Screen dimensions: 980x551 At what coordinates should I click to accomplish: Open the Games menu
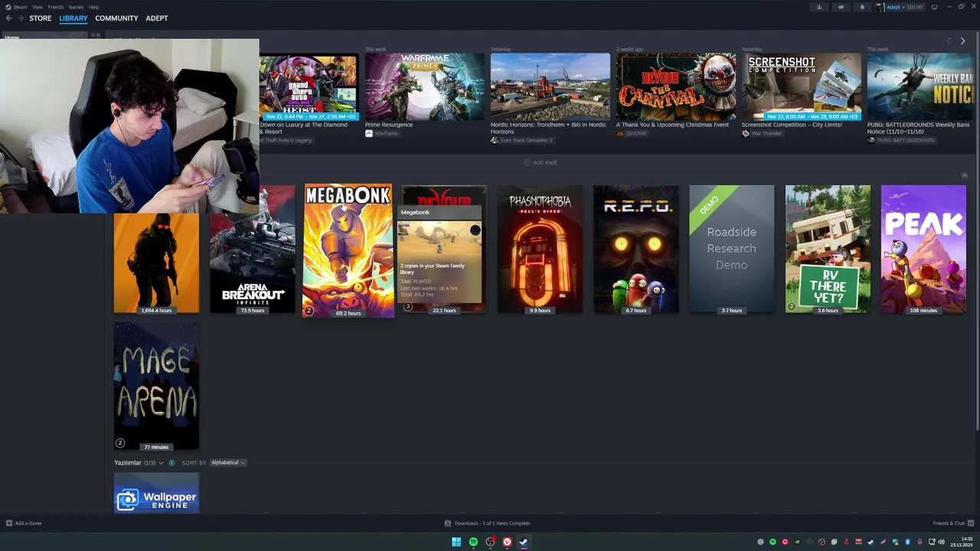(76, 7)
